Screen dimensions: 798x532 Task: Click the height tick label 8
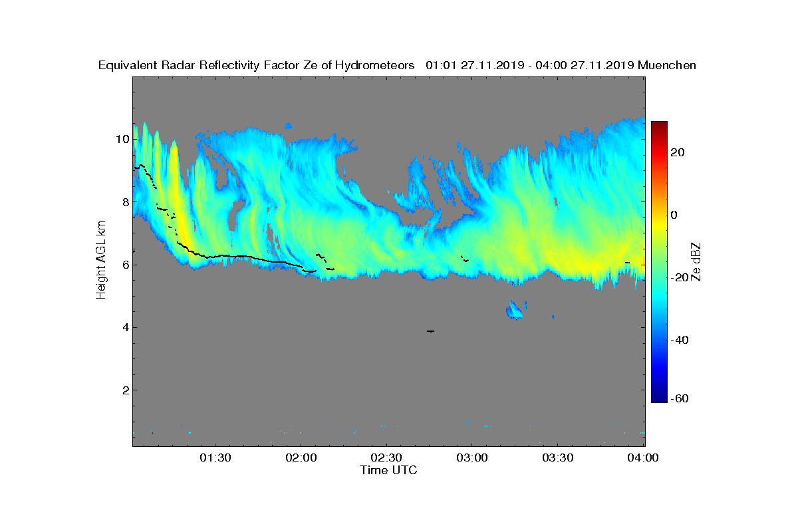[124, 201]
